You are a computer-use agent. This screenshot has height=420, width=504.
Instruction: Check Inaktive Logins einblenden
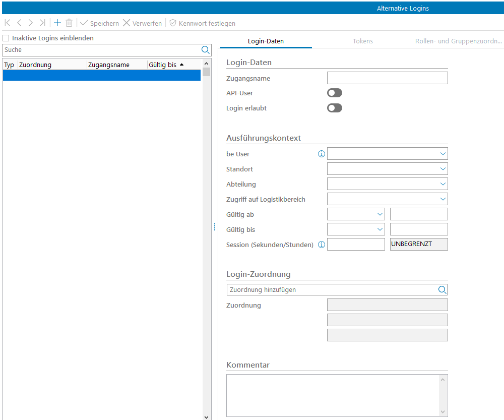tap(6, 38)
